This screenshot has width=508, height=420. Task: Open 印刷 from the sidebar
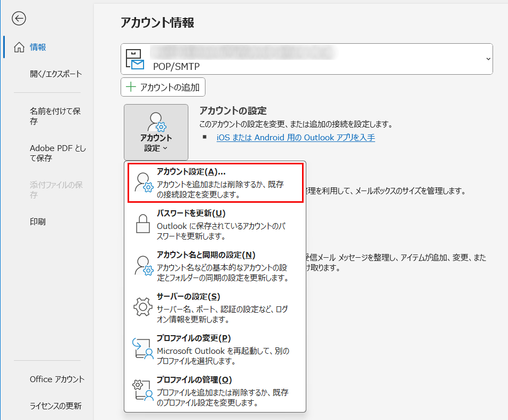coord(38,221)
